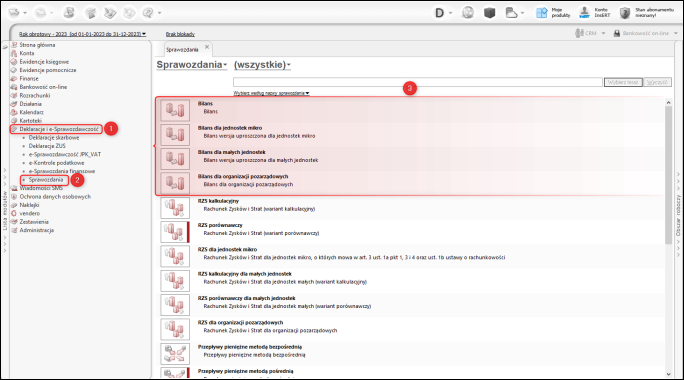Switch to the Sprawozdania tab
Viewport: 684px width, 380px height.
pyautogui.click(x=182, y=49)
